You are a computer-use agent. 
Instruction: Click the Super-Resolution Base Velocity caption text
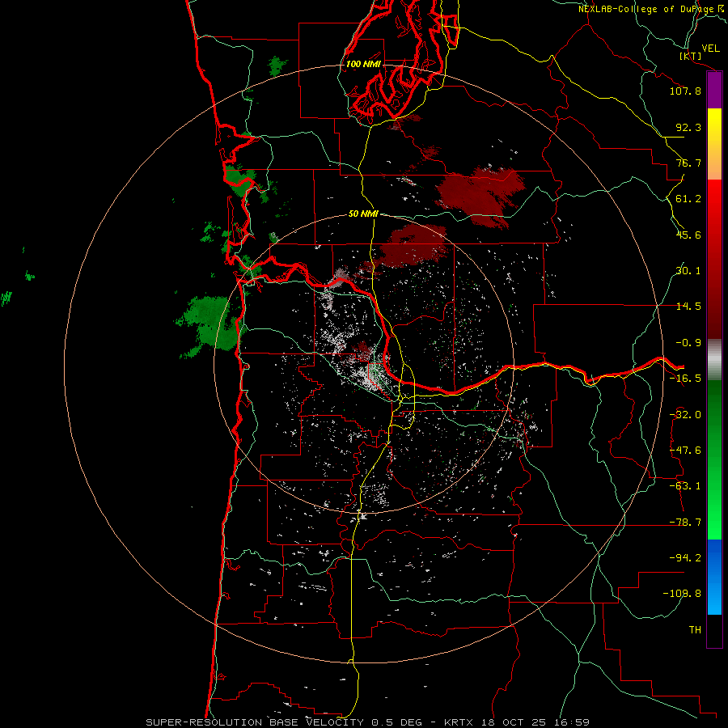click(x=367, y=722)
